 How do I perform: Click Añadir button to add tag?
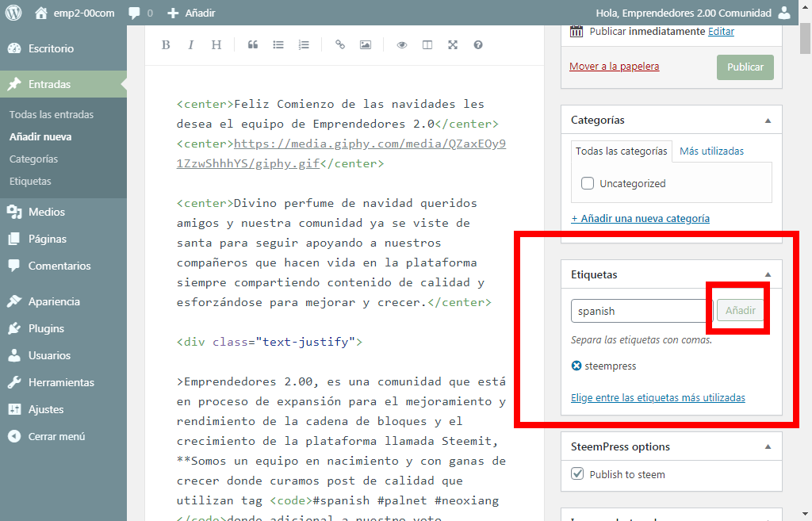tap(740, 311)
